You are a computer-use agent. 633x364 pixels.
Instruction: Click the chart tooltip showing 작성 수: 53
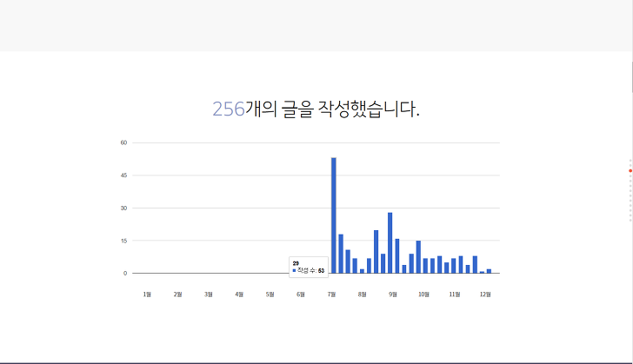(309, 268)
